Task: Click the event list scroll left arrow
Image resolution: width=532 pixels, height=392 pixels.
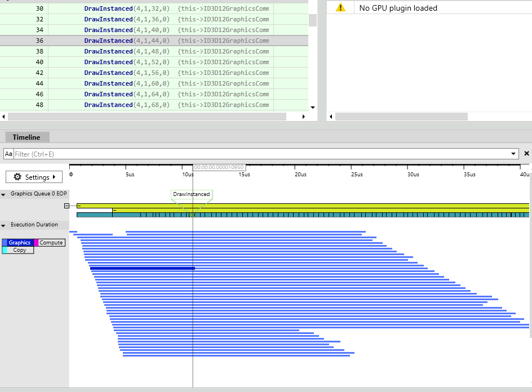Action: click(x=3, y=117)
